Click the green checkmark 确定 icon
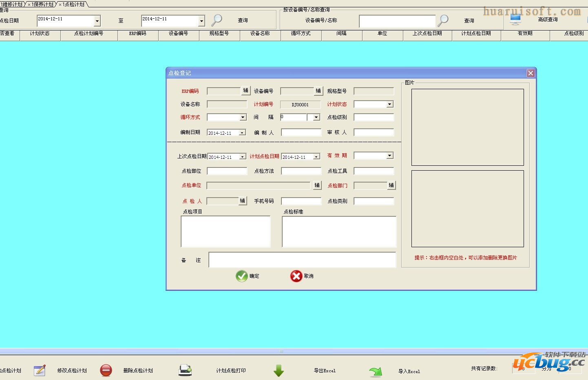 [x=242, y=276]
